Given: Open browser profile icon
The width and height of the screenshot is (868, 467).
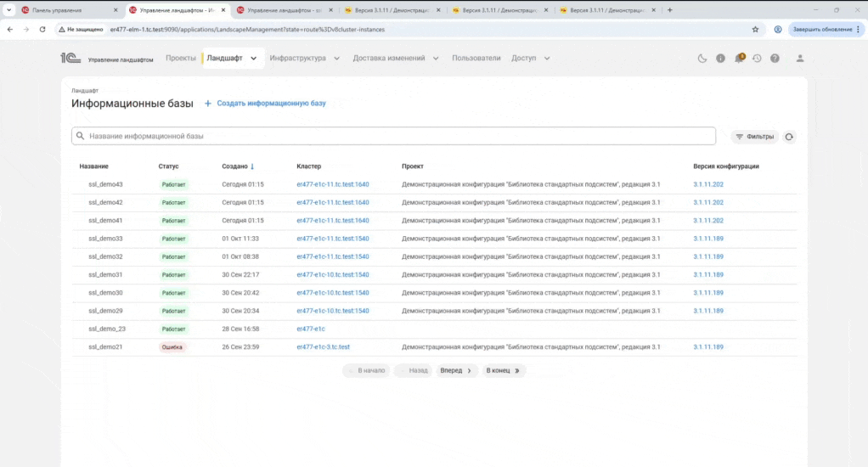Looking at the screenshot, I should (x=778, y=30).
